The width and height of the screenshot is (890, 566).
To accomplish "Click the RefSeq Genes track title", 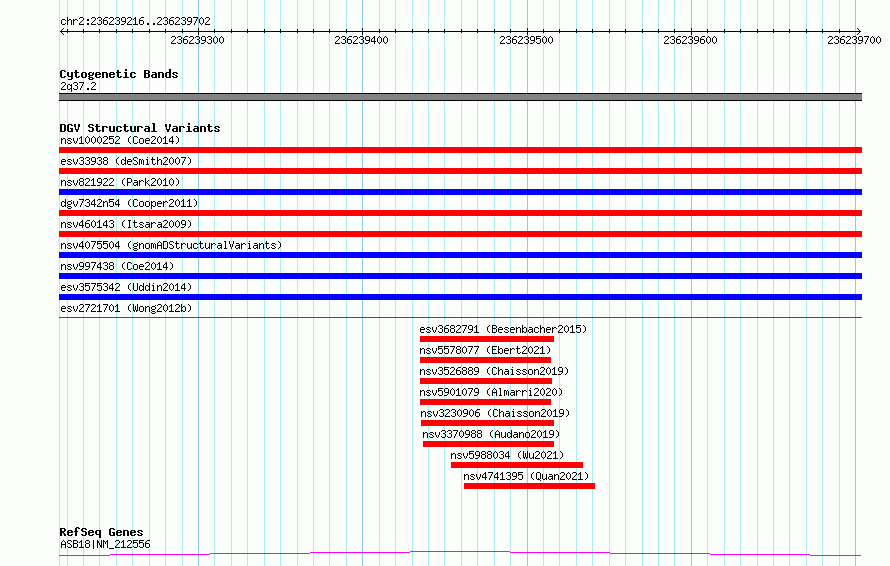I will pos(101,532).
